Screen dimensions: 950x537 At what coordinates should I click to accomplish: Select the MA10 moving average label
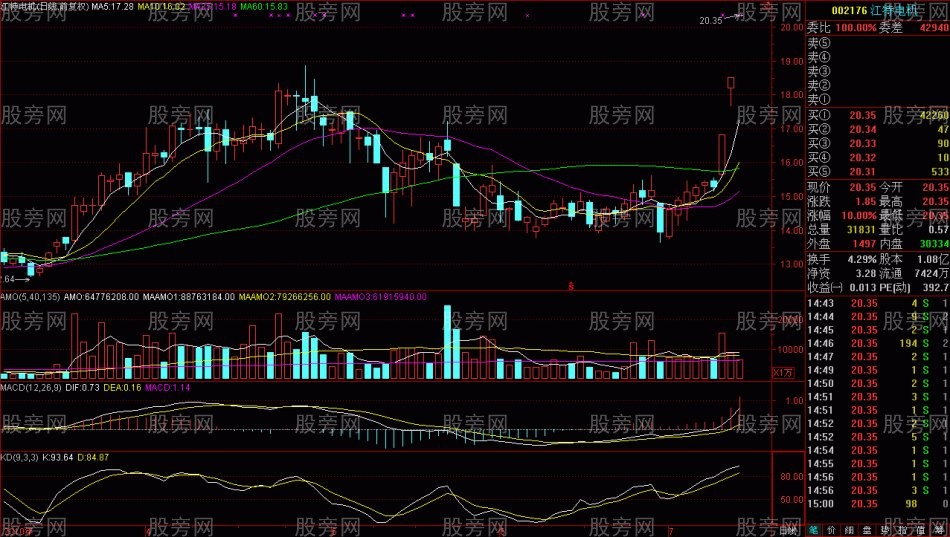point(162,7)
